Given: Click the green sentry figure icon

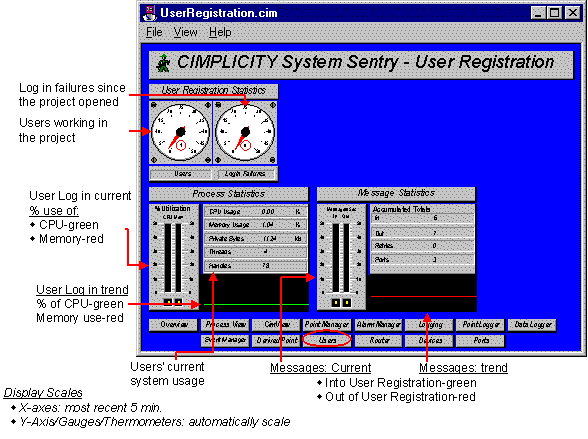Looking at the screenshot, I should click(164, 63).
